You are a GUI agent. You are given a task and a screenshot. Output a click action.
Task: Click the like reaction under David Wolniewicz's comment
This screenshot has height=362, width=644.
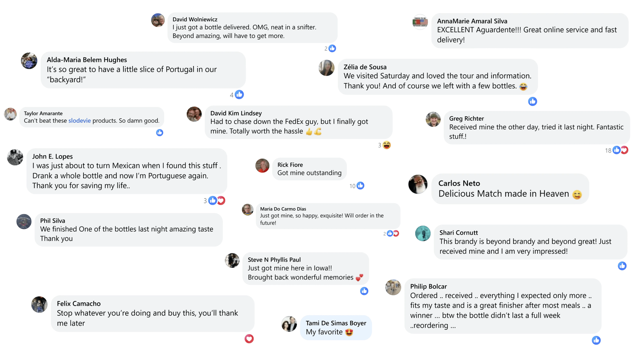coord(332,49)
